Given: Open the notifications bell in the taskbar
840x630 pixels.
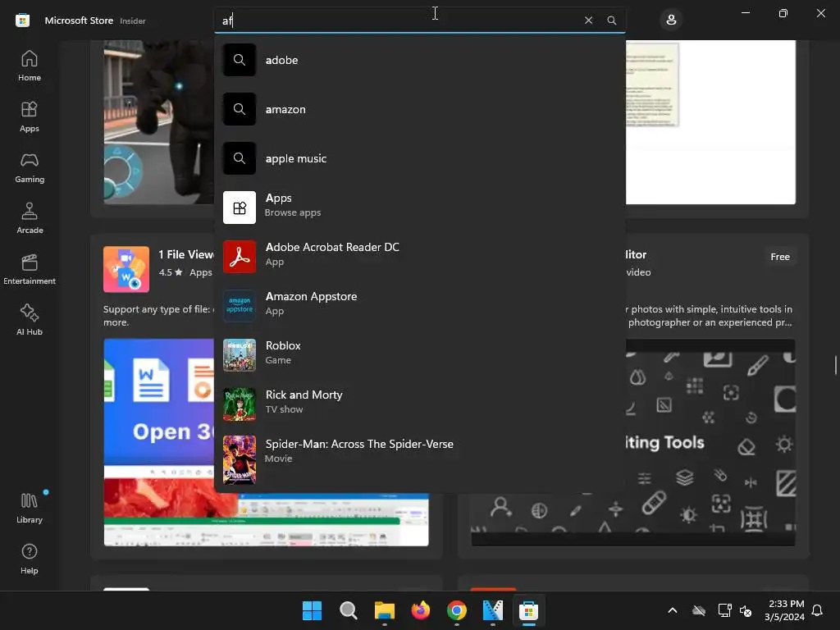Looking at the screenshot, I should (x=818, y=610).
